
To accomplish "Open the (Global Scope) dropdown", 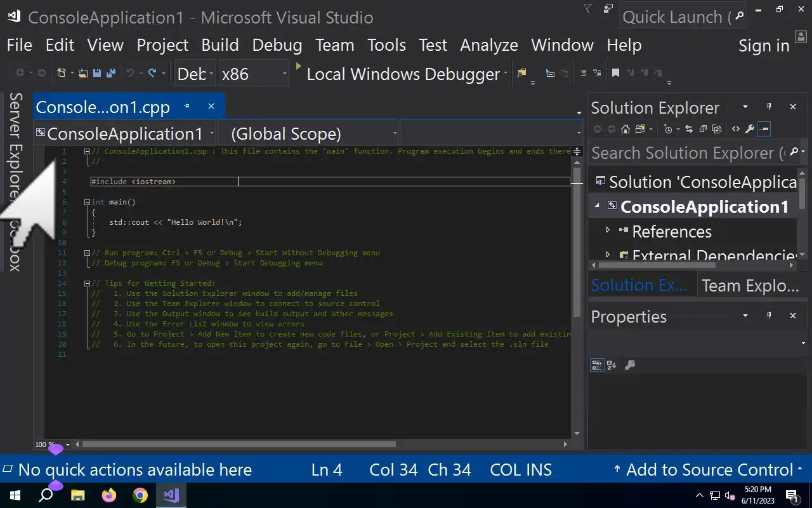I will click(309, 133).
